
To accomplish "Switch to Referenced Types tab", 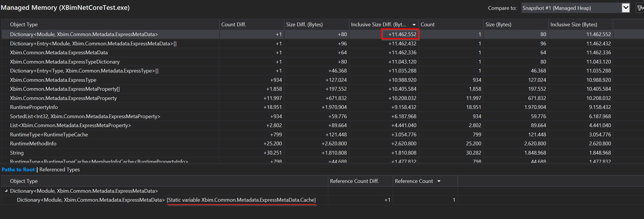I will click(59, 170).
